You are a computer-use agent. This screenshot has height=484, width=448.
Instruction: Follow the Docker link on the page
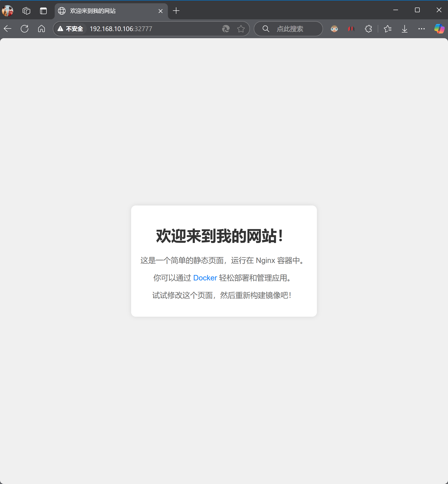205,278
